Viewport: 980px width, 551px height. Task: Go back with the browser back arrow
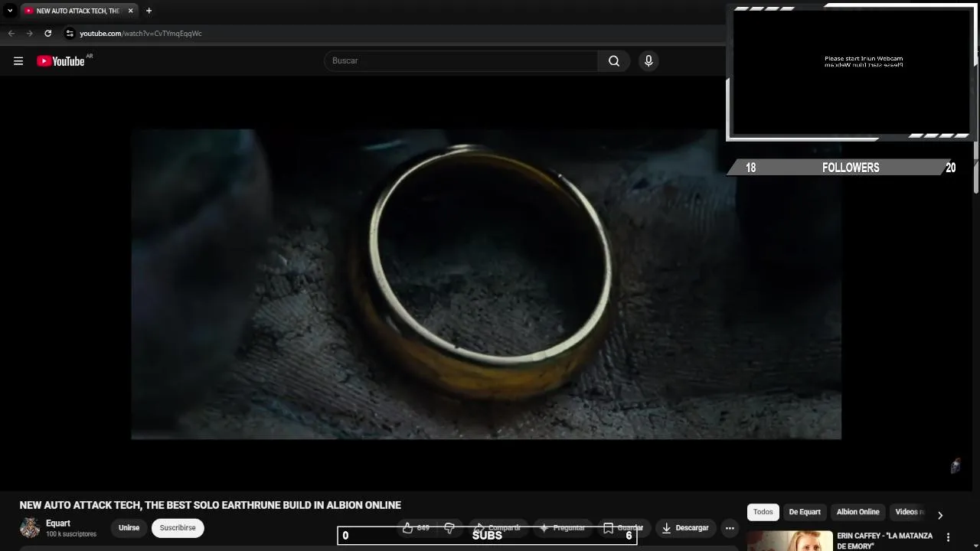(x=11, y=33)
